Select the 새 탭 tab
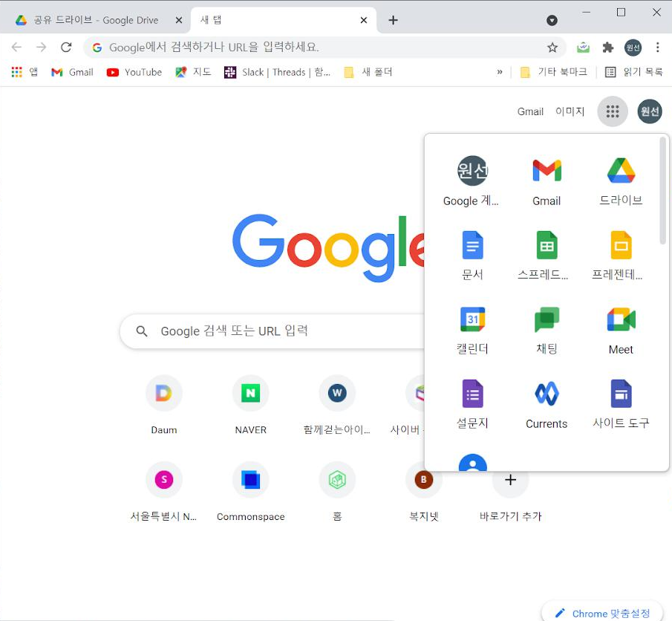The width and height of the screenshot is (672, 621). coord(283,20)
